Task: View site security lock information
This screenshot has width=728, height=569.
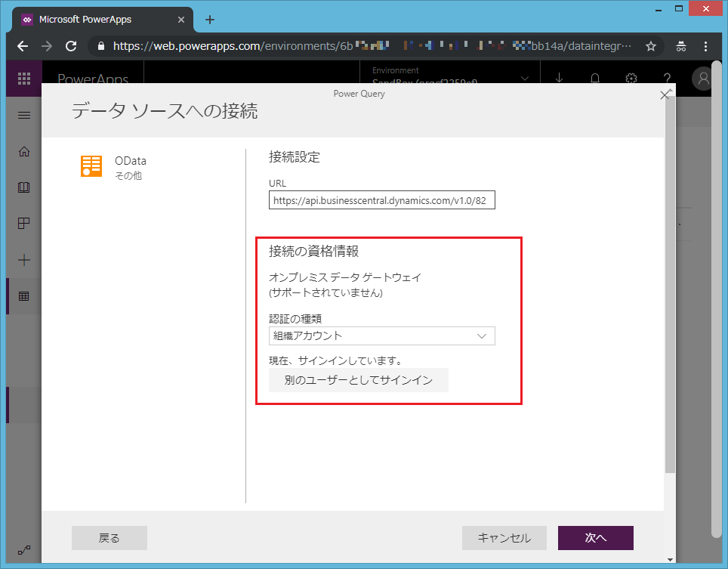Action: tap(101, 46)
